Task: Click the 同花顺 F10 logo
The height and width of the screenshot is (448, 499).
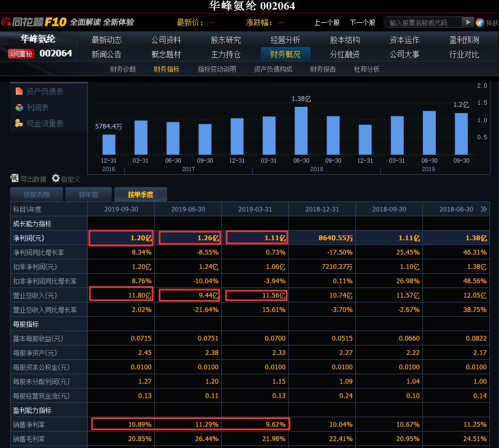Action: [x=34, y=22]
